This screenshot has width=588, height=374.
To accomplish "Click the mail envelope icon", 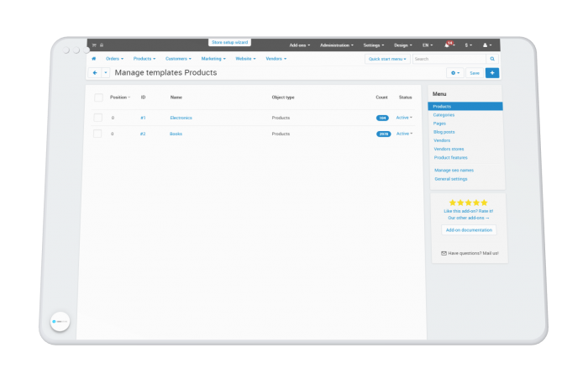I will pyautogui.click(x=444, y=253).
